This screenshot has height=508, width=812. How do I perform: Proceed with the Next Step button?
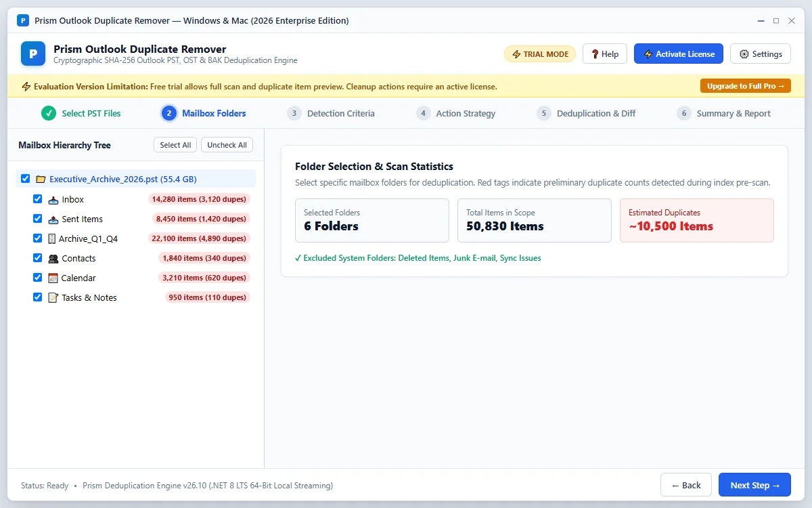click(754, 485)
